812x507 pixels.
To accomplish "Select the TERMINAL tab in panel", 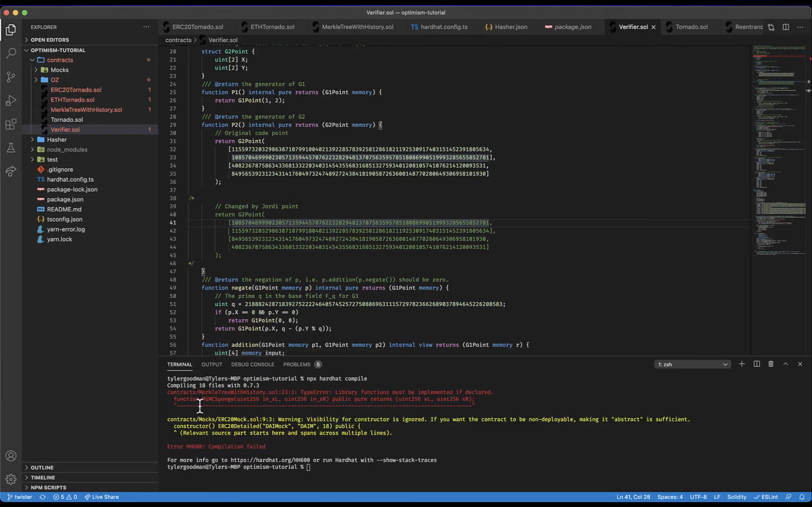I will [x=179, y=364].
